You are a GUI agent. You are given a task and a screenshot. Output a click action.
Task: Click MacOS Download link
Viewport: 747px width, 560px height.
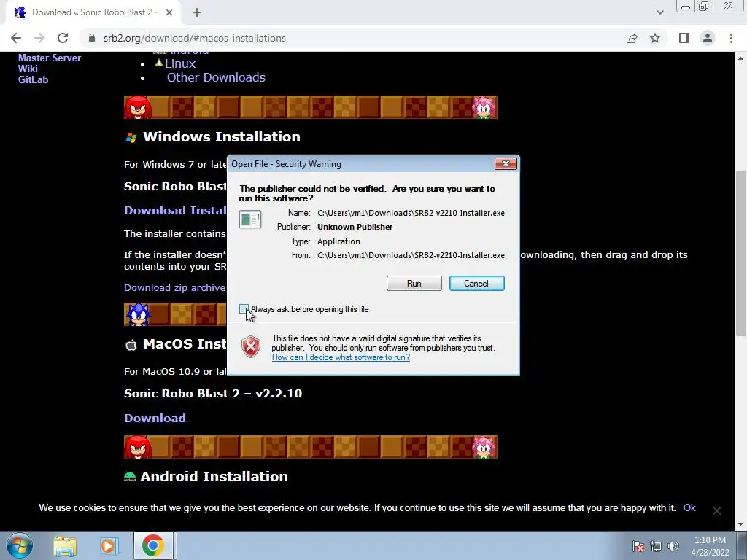(155, 418)
